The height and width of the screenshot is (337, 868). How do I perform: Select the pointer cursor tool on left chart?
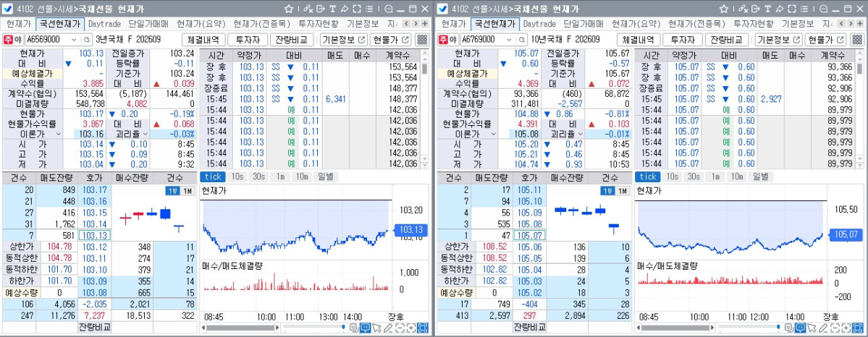pyautogui.click(x=376, y=328)
